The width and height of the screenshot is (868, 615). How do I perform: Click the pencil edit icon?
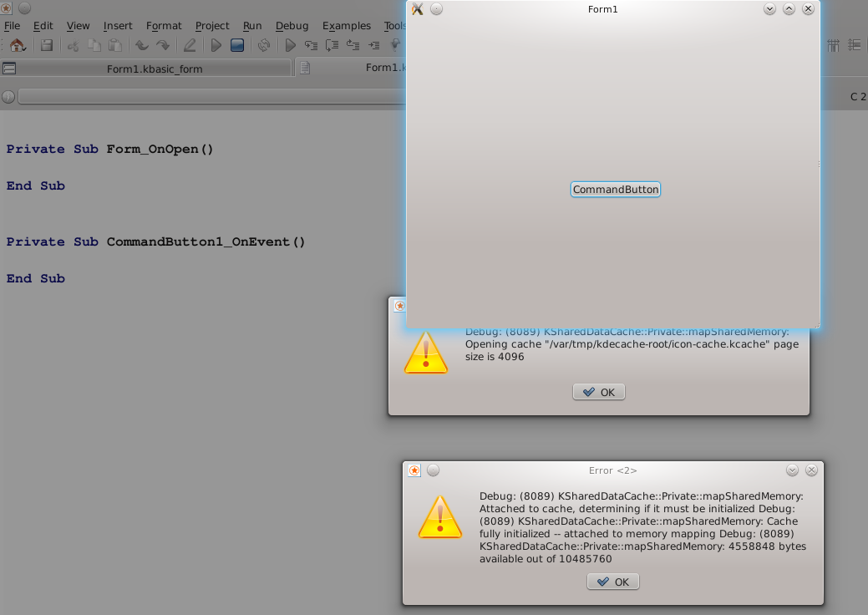pyautogui.click(x=190, y=45)
